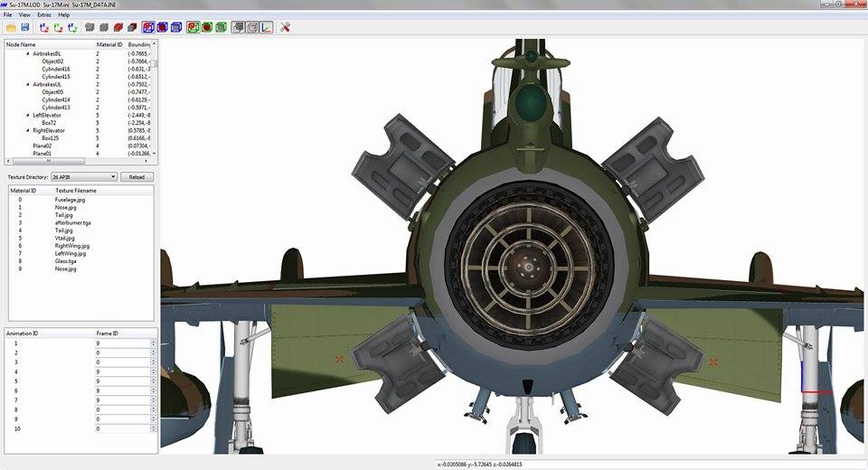Select the Plane02 node
Screen dimensions: 868x470
[x=42, y=146]
